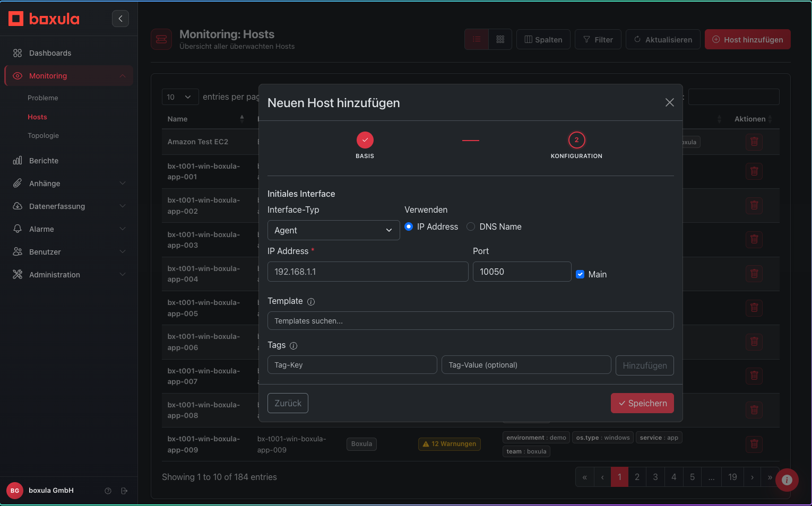The image size is (812, 506).
Task: Expand the Anhänge menu
Action: click(x=68, y=184)
